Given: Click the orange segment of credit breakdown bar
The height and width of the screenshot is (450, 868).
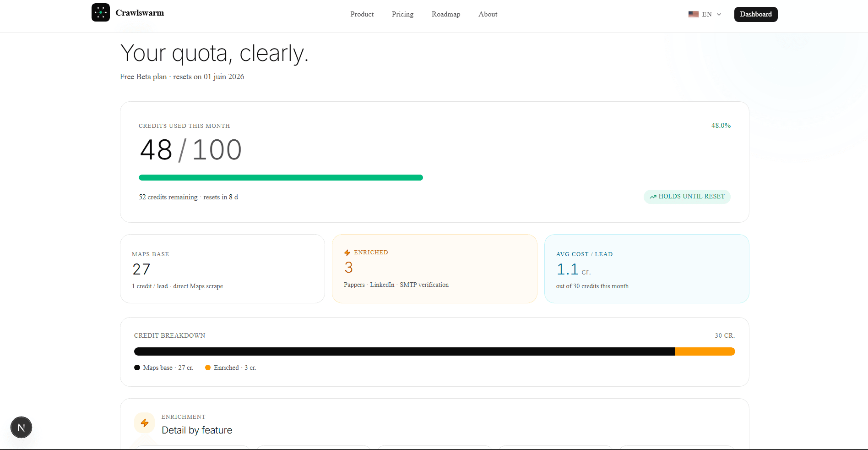Looking at the screenshot, I should pyautogui.click(x=705, y=351).
